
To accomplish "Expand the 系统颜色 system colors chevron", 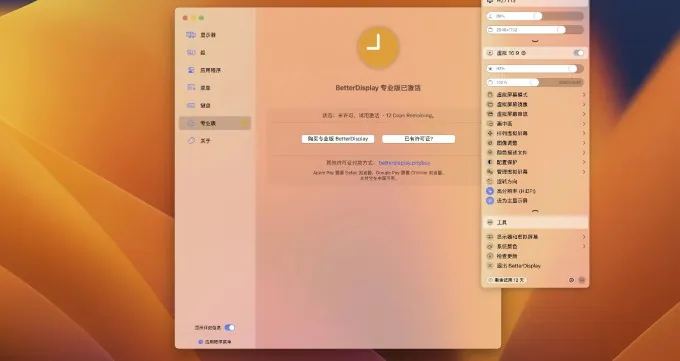I will tap(584, 246).
